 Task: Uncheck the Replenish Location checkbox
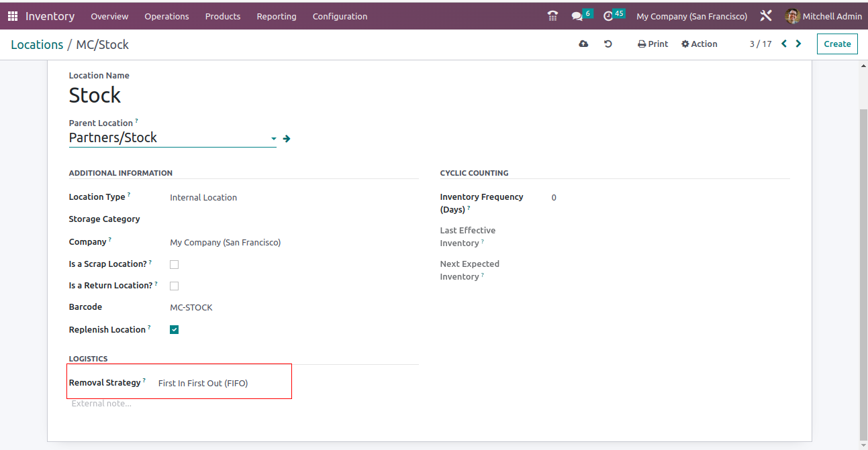pyautogui.click(x=174, y=330)
